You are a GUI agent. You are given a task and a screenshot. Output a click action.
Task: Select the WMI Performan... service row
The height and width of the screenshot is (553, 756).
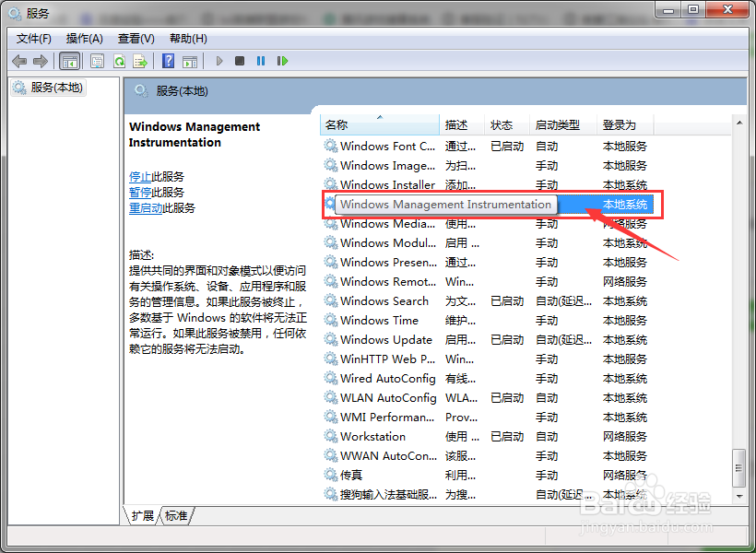[486, 417]
